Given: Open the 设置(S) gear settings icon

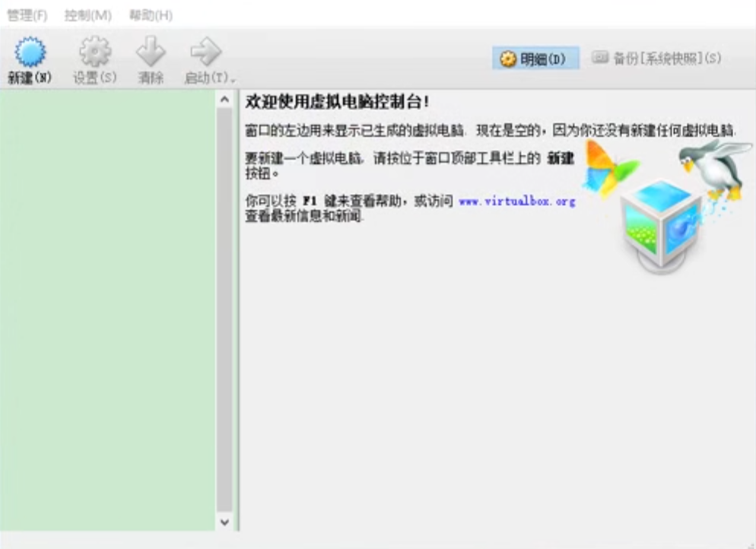Looking at the screenshot, I should [x=95, y=51].
